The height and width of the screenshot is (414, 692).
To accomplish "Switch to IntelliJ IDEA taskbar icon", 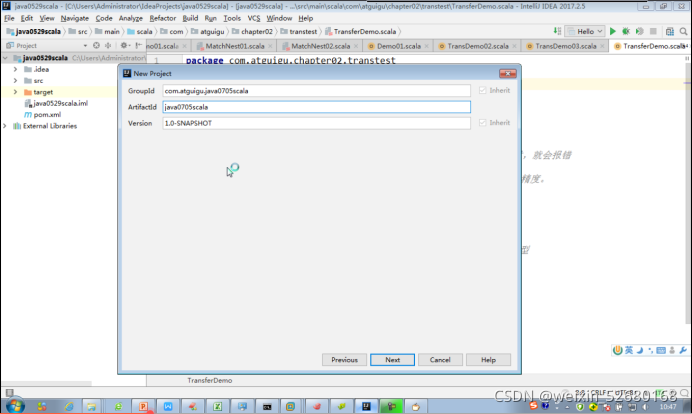I will [366, 406].
